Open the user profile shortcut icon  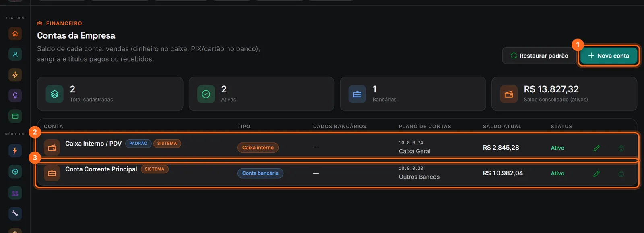pyautogui.click(x=15, y=54)
